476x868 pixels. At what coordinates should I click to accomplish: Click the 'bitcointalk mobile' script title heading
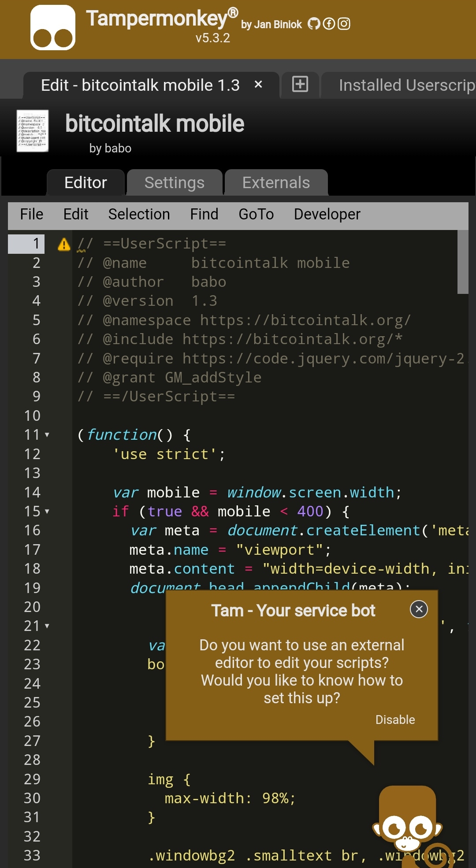click(154, 123)
